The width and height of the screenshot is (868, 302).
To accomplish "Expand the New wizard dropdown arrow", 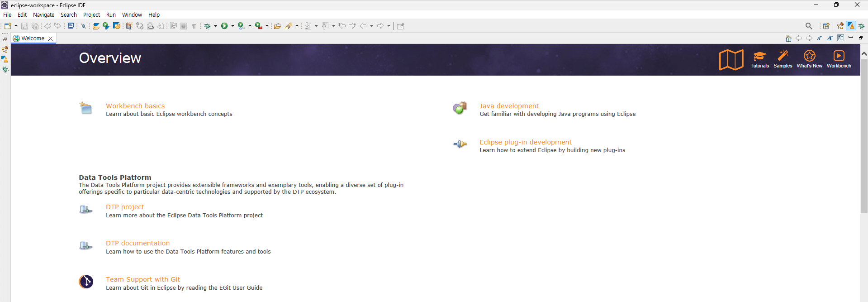I will pos(16,26).
